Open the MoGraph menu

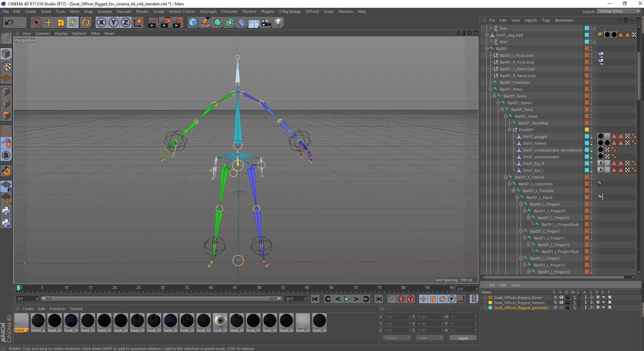click(x=208, y=11)
